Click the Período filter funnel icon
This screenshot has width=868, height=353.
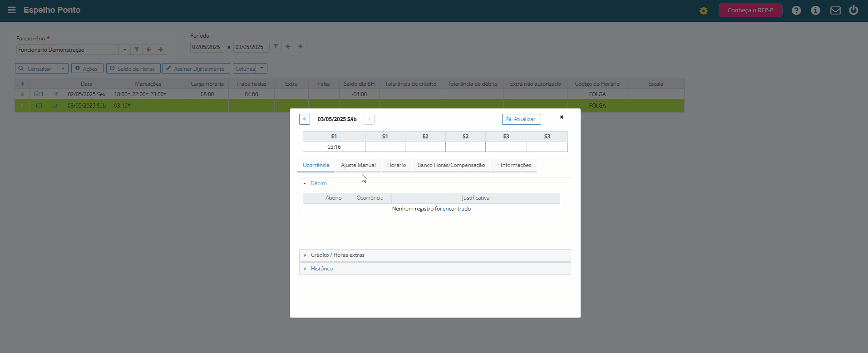[276, 46]
